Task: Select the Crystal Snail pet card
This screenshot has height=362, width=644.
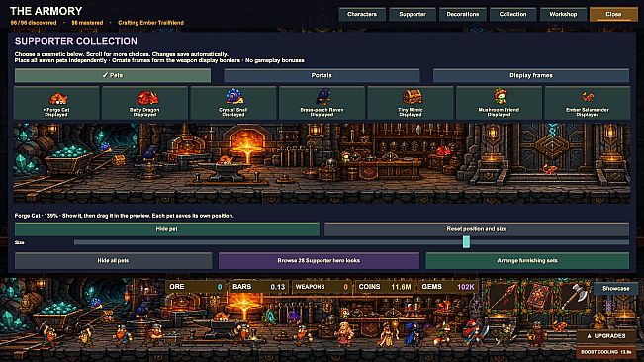Action: click(233, 103)
